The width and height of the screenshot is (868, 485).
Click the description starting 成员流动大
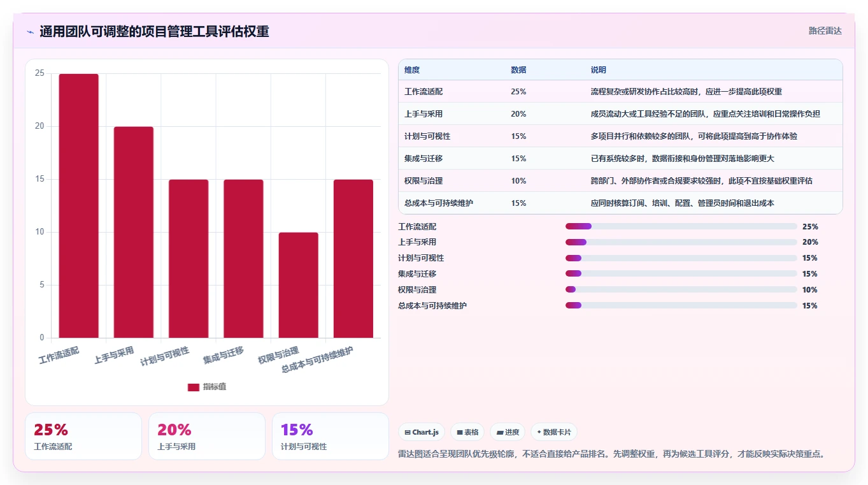point(706,114)
